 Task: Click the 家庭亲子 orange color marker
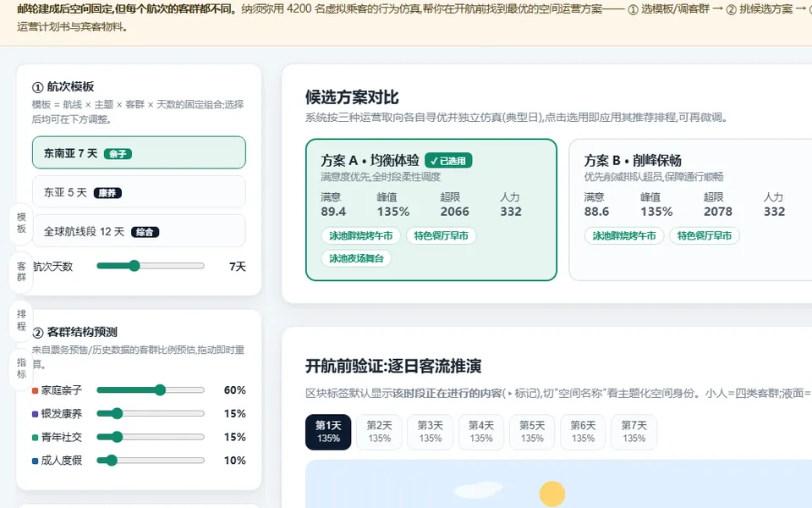tap(36, 390)
